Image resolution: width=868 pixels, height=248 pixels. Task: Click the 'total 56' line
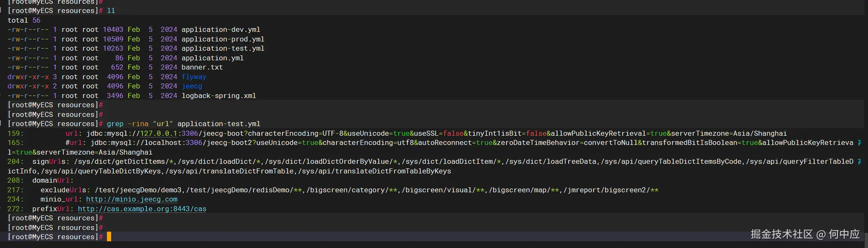pos(24,21)
